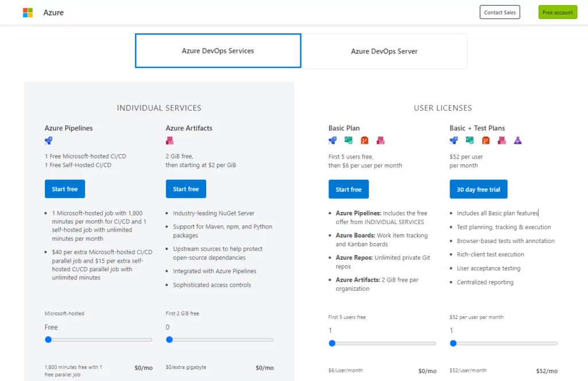Click the green Free account button

click(x=558, y=13)
